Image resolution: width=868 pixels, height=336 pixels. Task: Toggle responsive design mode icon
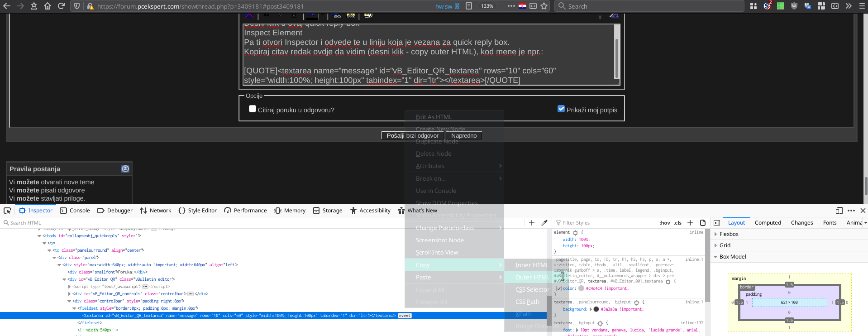pos(839,211)
